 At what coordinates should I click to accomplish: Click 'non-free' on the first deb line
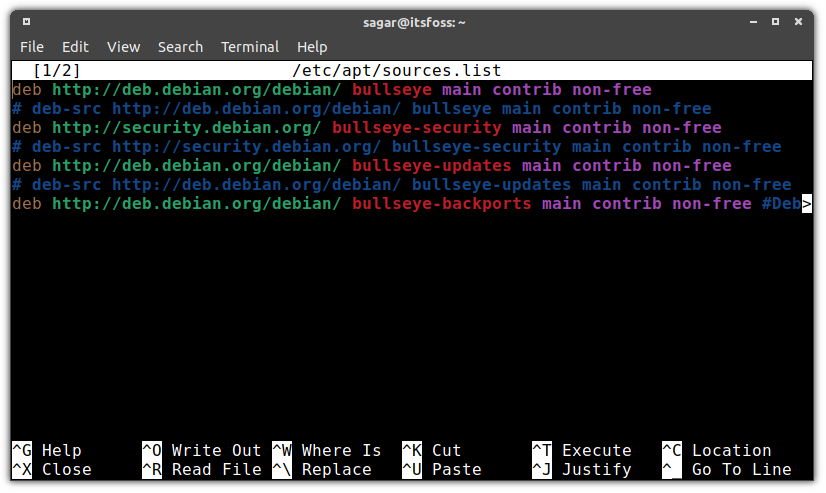pos(612,90)
